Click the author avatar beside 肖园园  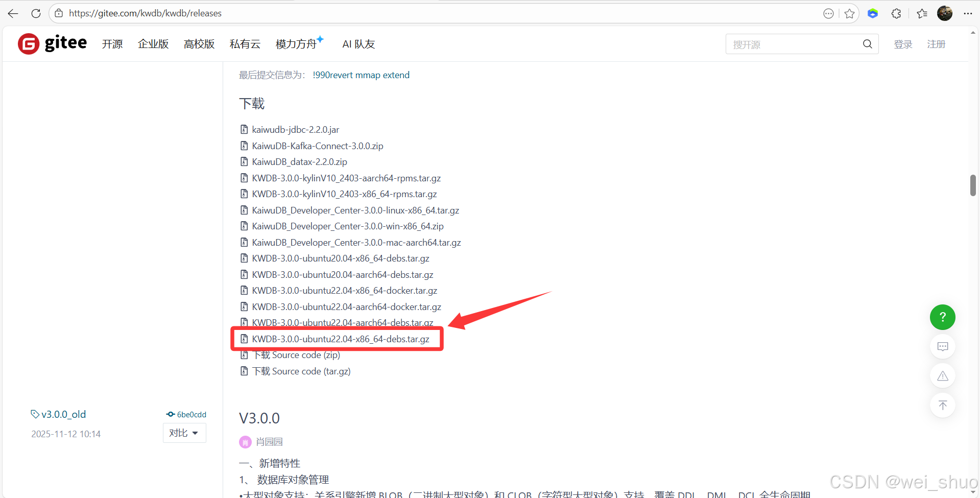246,442
